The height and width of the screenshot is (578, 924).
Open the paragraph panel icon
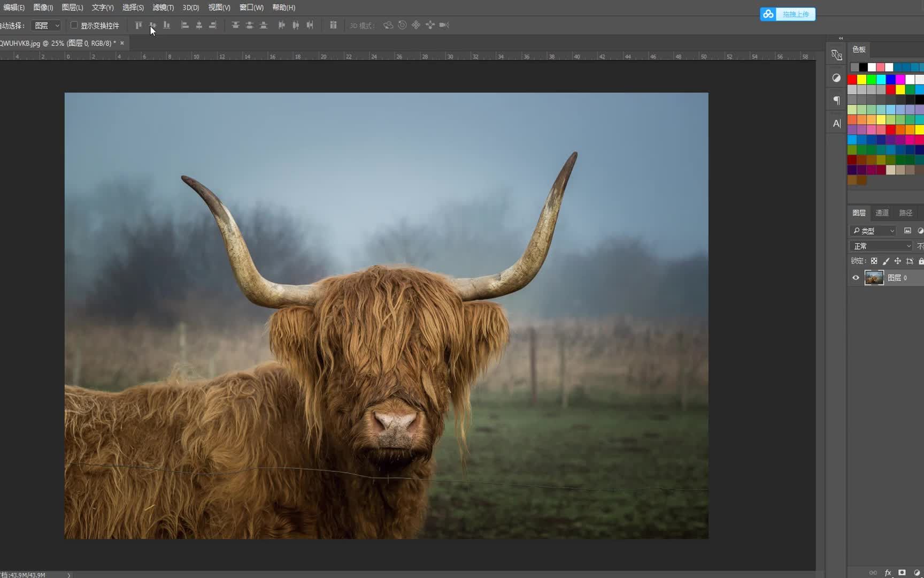coord(836,100)
